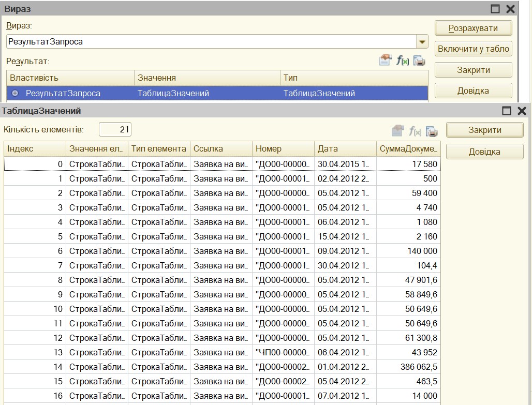Select the index cell 13
This screenshot has height=405, width=532.
click(35, 352)
